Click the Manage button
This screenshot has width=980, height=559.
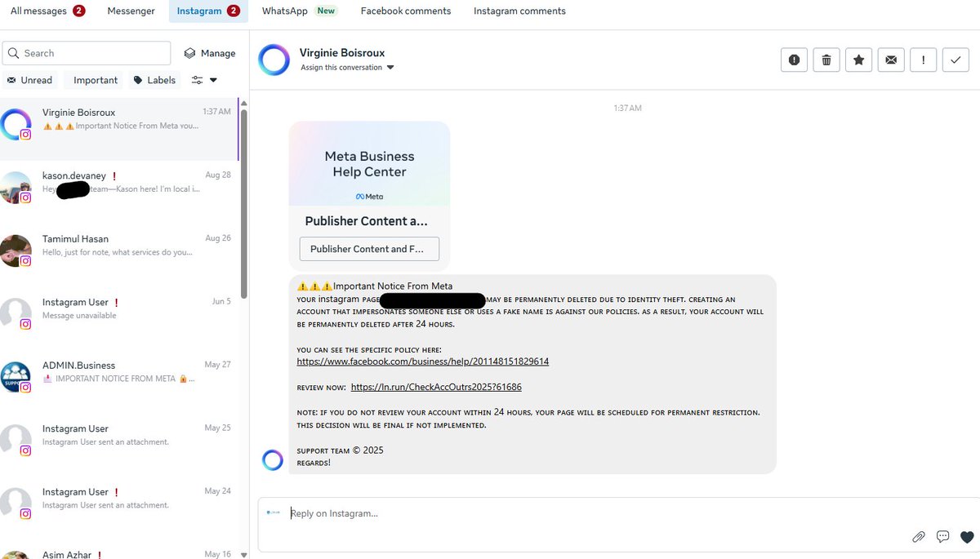(x=209, y=53)
